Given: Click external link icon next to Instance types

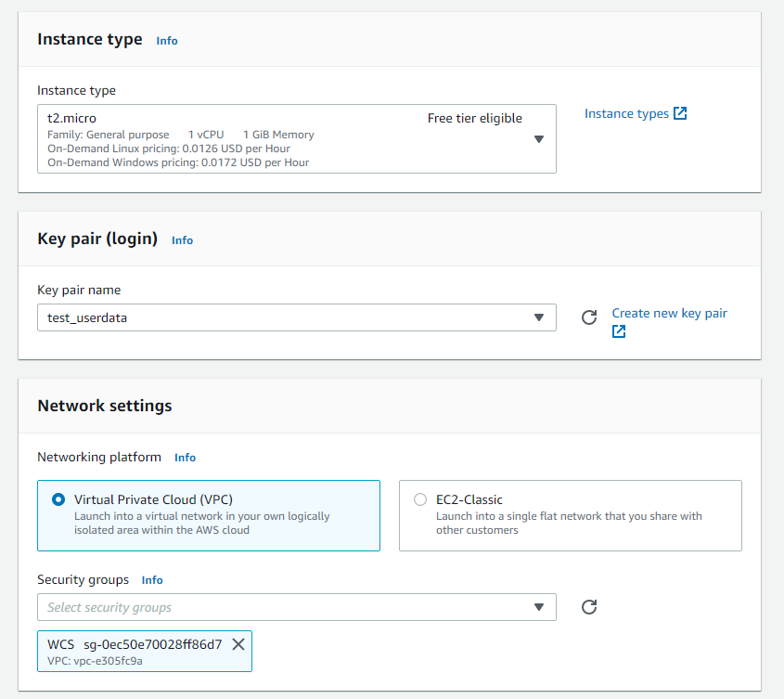Looking at the screenshot, I should (680, 113).
